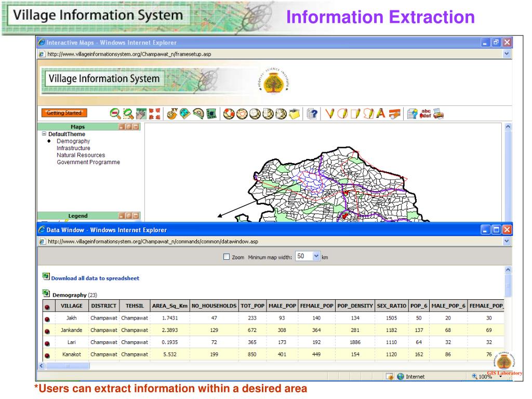
Task: Open the Minimum map width dropdown
Action: 316,256
